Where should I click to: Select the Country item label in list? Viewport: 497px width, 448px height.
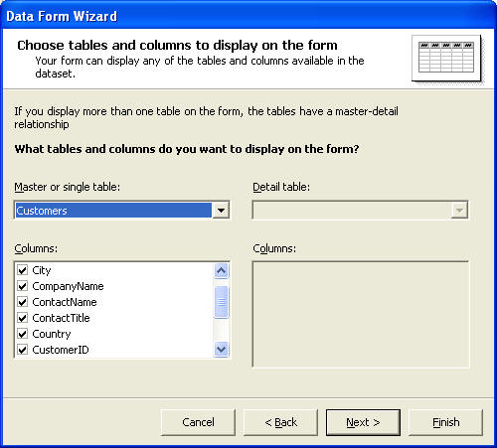coord(52,334)
